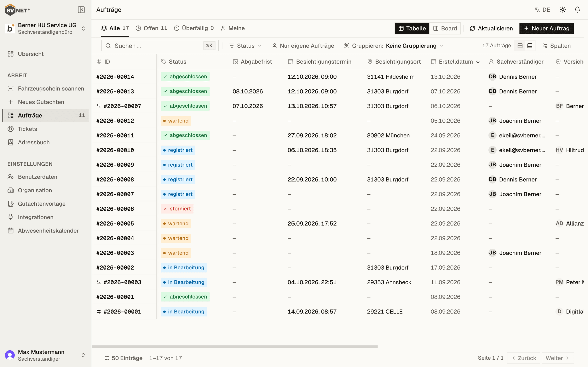Click the Suchen search field
Viewport: 588px width, 367px height.
coord(160,46)
